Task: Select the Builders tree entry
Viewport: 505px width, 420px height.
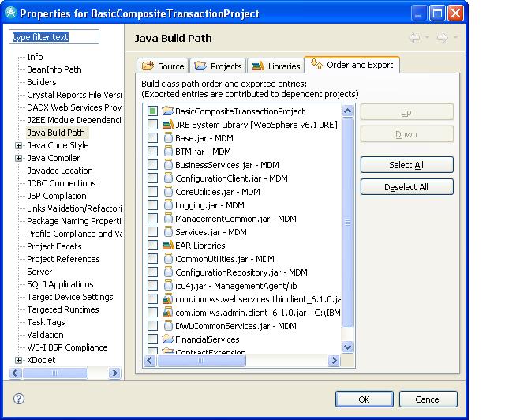Action: point(42,82)
